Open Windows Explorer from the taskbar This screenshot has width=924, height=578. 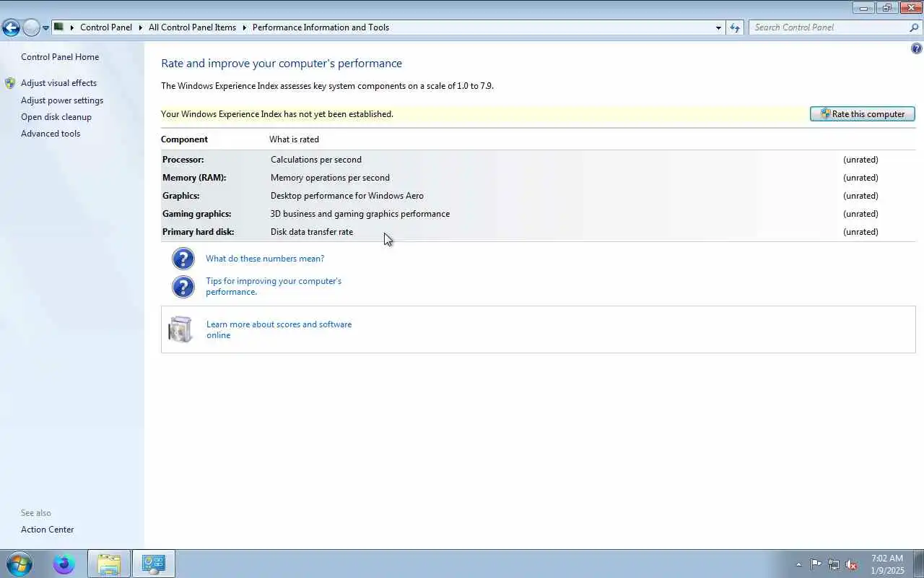(x=109, y=564)
